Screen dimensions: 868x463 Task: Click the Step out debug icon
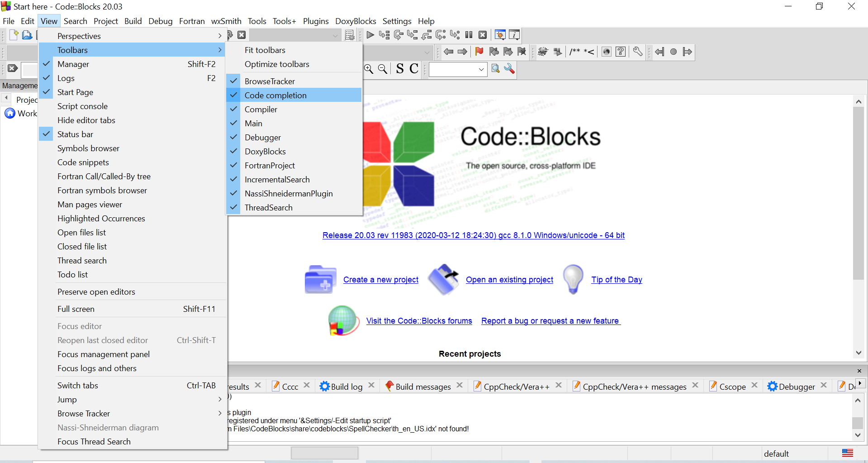pyautogui.click(x=427, y=35)
